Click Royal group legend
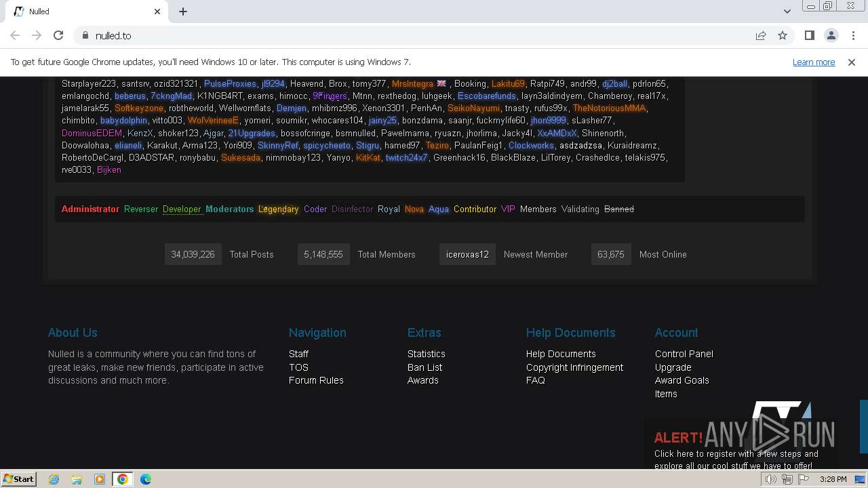Viewport: 868px width, 488px height. 389,209
